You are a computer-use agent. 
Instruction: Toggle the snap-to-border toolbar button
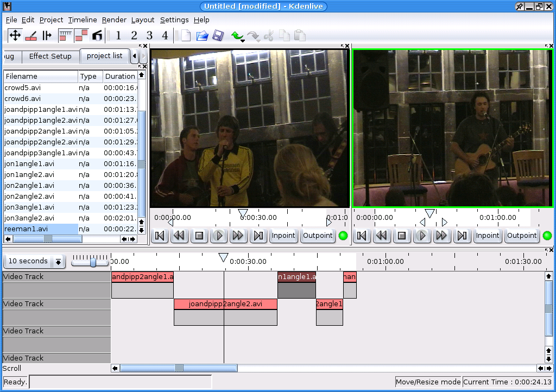coord(81,36)
